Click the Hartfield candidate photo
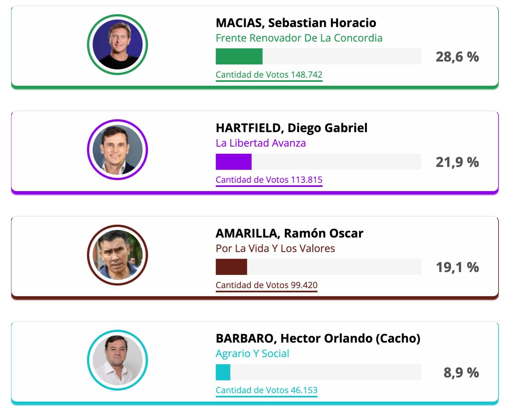The image size is (515, 420). click(x=117, y=150)
